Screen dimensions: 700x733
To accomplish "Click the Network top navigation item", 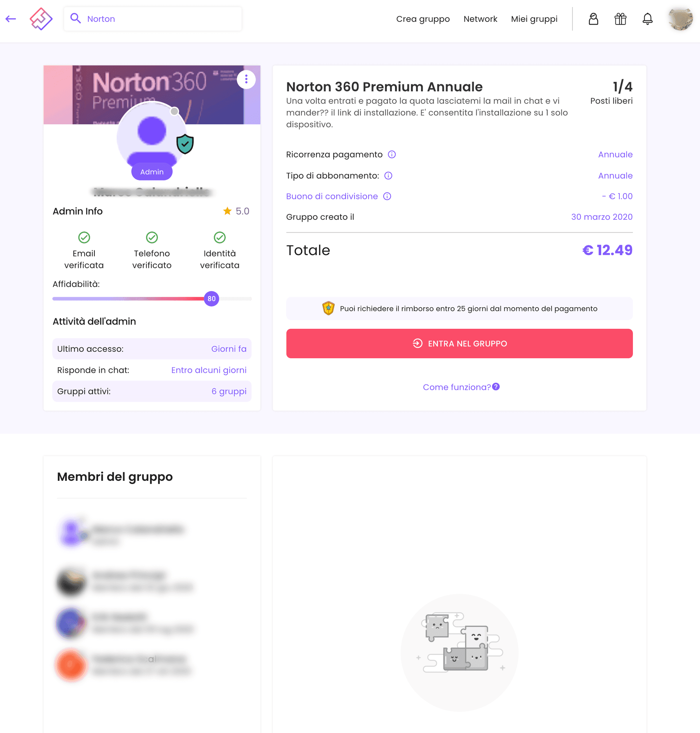I will click(x=481, y=18).
